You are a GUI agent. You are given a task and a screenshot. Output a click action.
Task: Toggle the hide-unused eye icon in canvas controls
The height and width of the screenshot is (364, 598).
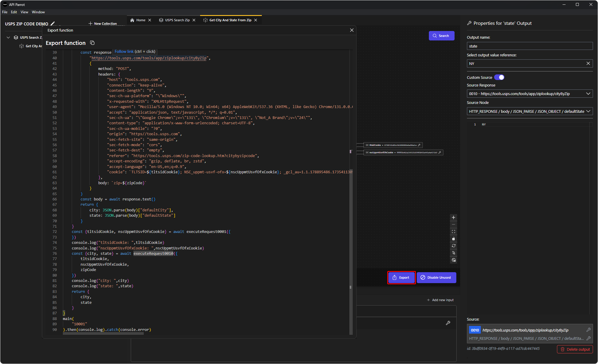pyautogui.click(x=453, y=260)
